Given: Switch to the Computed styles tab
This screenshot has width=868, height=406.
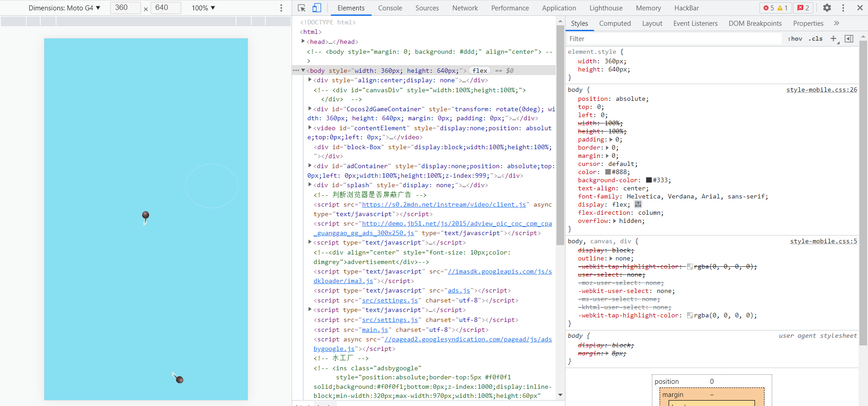Looking at the screenshot, I should click(x=615, y=24).
